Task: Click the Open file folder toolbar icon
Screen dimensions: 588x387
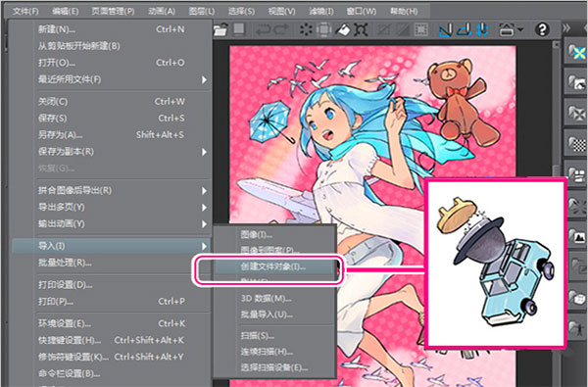Action: (220, 29)
